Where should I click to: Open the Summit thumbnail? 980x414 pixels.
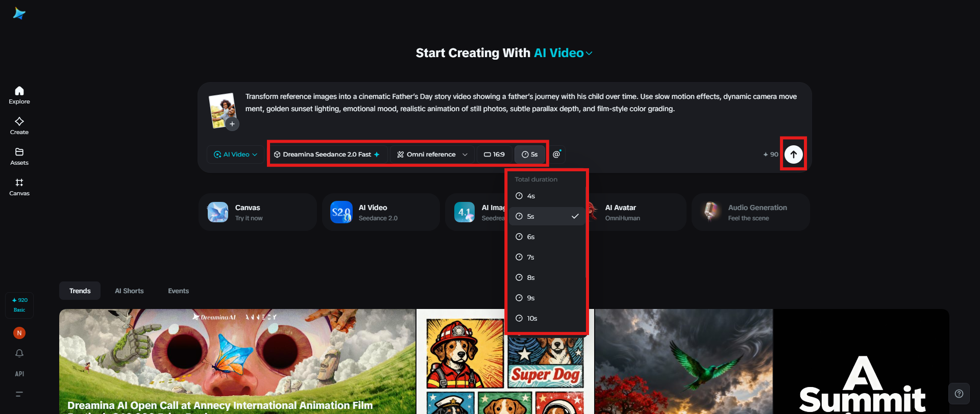click(x=862, y=361)
